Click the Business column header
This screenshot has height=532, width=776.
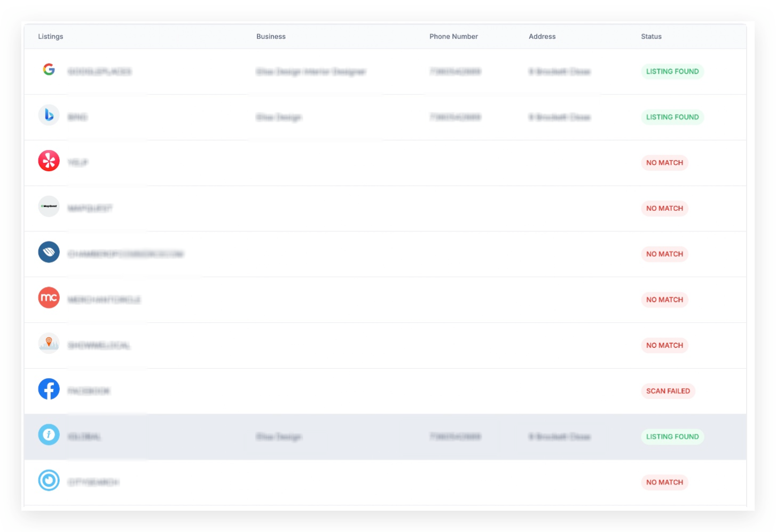[271, 36]
